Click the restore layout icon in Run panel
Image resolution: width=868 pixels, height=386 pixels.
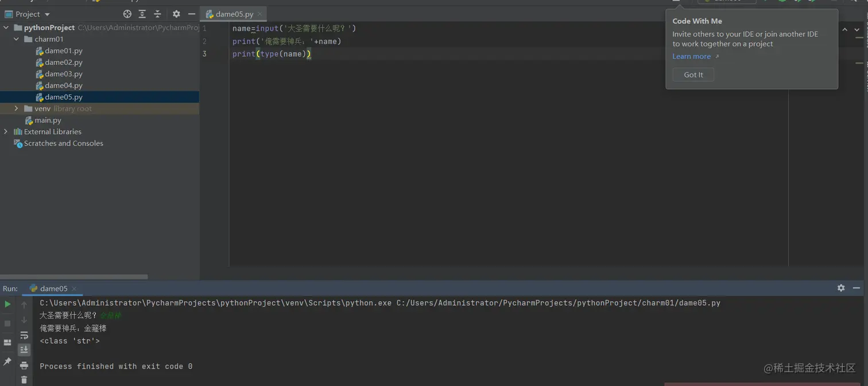(7, 342)
